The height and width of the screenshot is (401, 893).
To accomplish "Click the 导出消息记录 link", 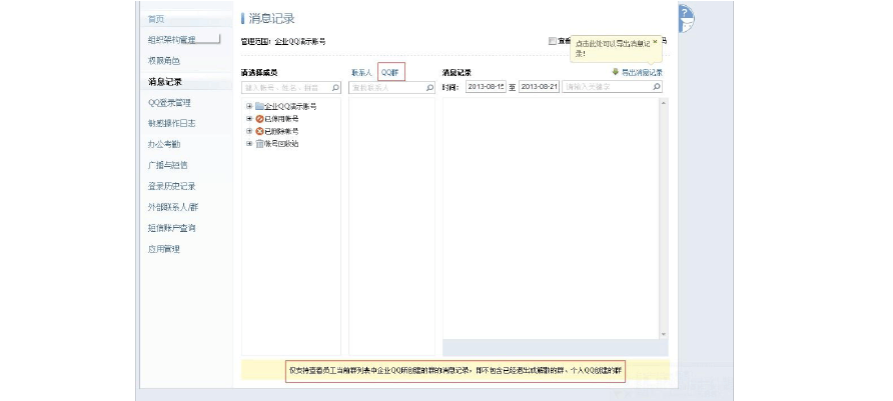I will point(642,72).
